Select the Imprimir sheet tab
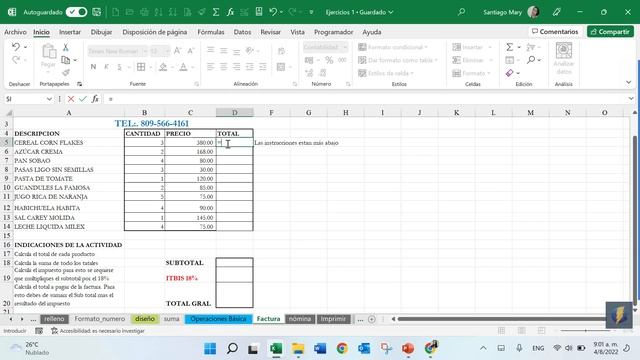This screenshot has width=640, height=360. tap(333, 319)
